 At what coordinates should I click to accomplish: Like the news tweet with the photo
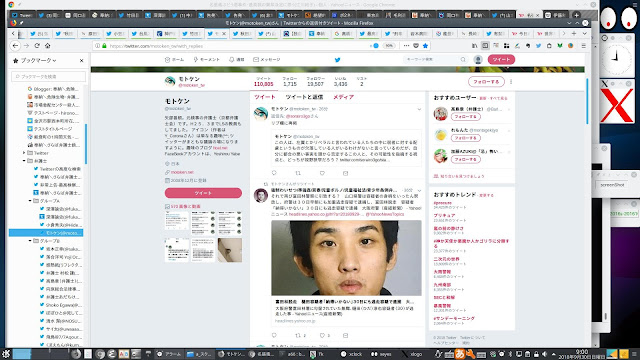point(322,335)
